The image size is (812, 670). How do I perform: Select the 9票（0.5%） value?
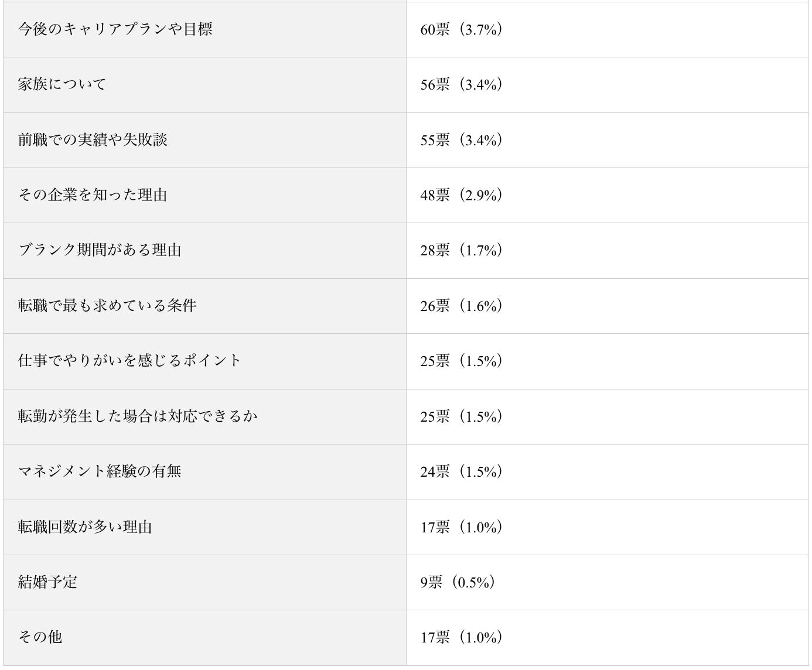click(458, 583)
